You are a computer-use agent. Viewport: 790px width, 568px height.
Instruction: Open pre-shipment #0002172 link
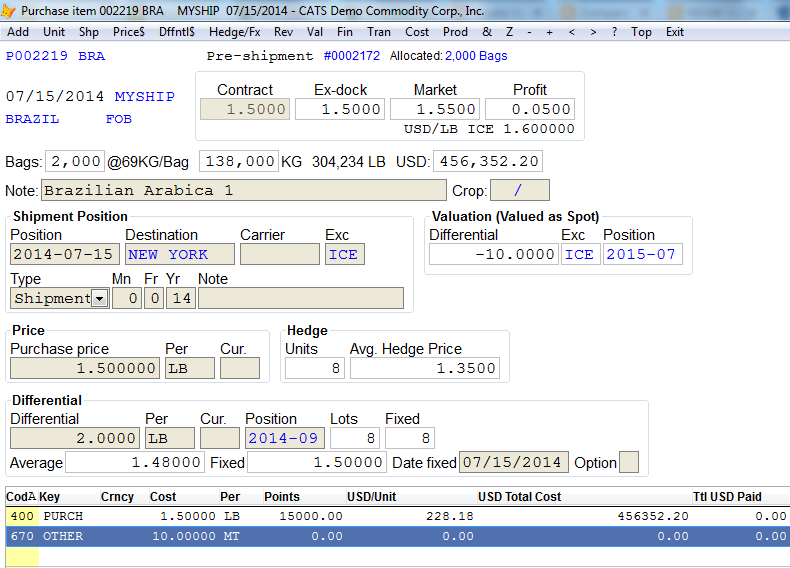(352, 55)
